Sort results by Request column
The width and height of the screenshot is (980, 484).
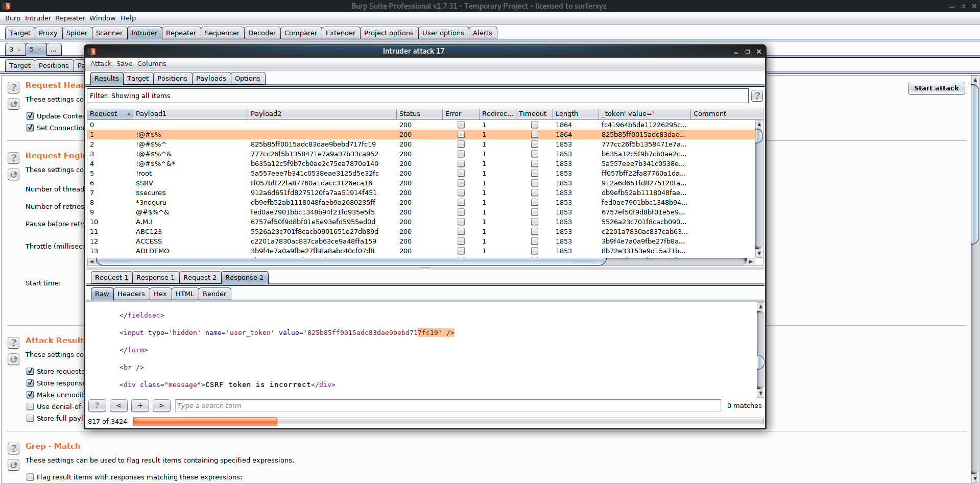click(110, 113)
